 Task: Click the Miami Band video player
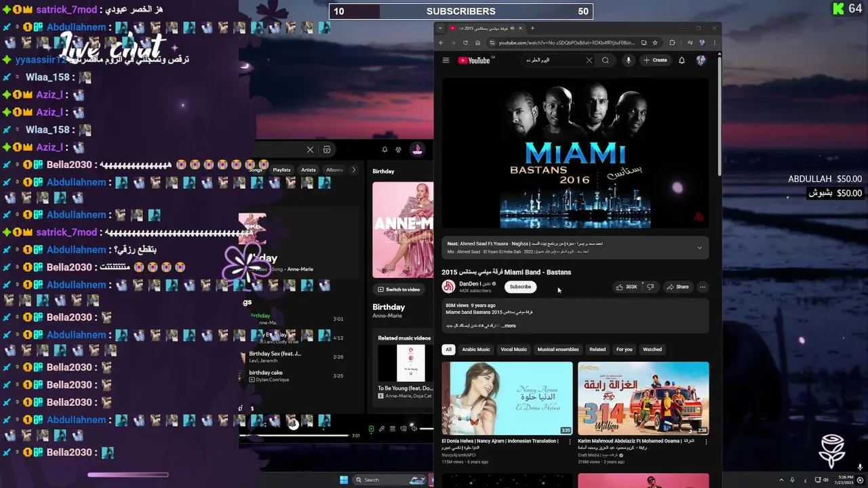575,152
